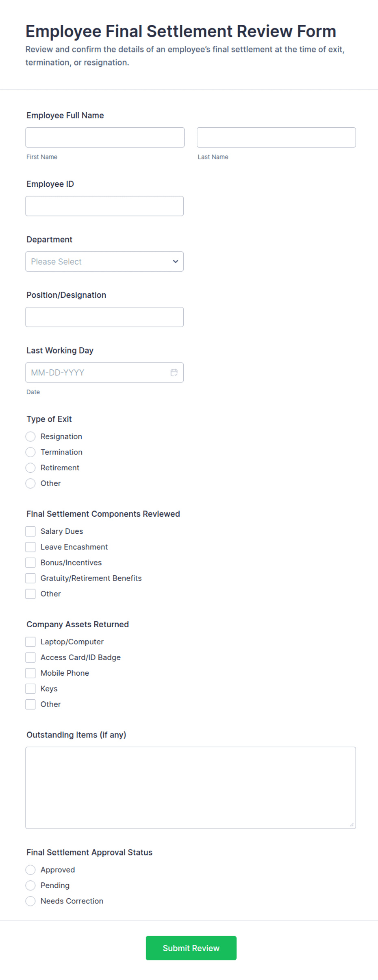Click the Submit Review button

click(x=191, y=948)
